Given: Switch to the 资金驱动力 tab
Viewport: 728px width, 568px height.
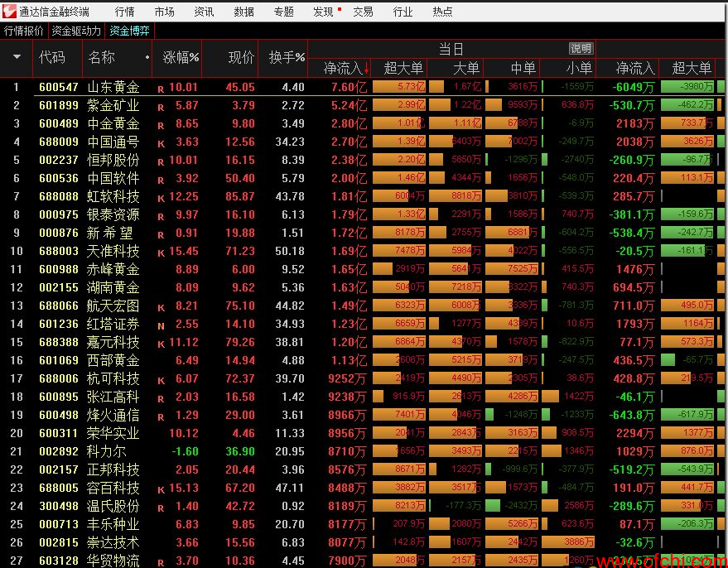Looking at the screenshot, I should pyautogui.click(x=76, y=31).
